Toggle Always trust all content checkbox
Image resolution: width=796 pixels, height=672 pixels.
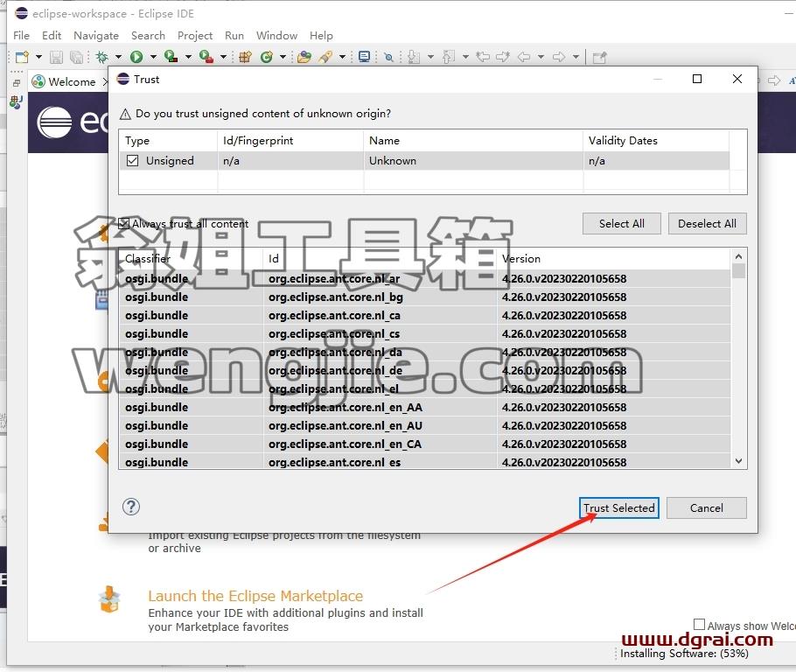coord(123,223)
